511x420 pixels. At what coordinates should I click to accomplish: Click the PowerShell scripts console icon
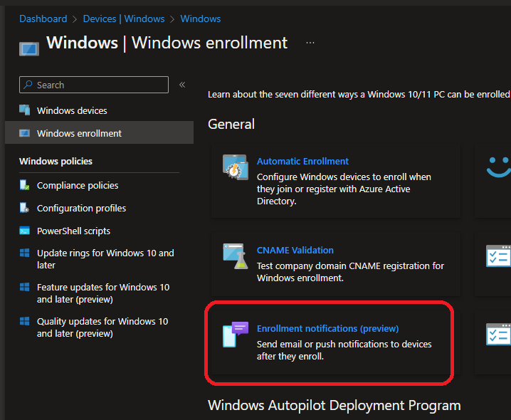point(24,231)
